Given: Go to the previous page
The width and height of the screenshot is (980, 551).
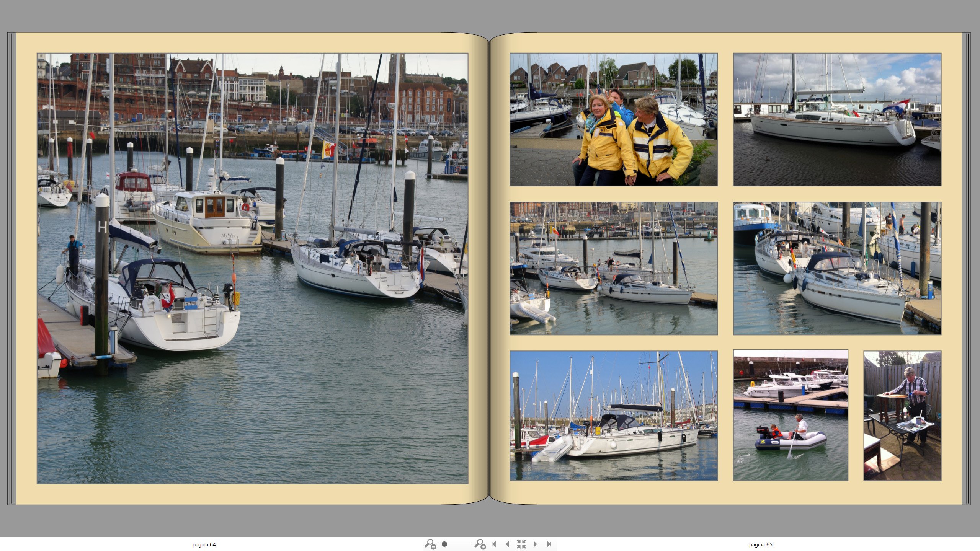Looking at the screenshot, I should point(507,544).
